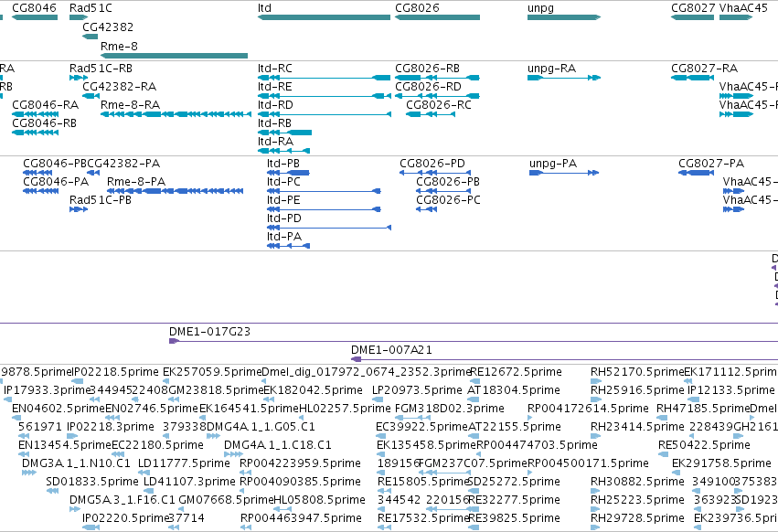The height and width of the screenshot is (532, 778).
Task: Open transcript CG8046-RA
Action: [45, 105]
